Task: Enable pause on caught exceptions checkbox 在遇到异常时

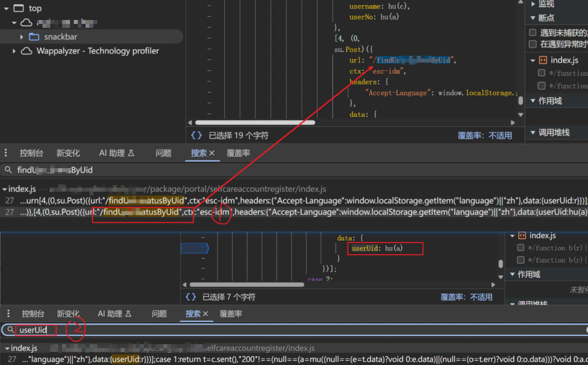Action: pos(532,44)
